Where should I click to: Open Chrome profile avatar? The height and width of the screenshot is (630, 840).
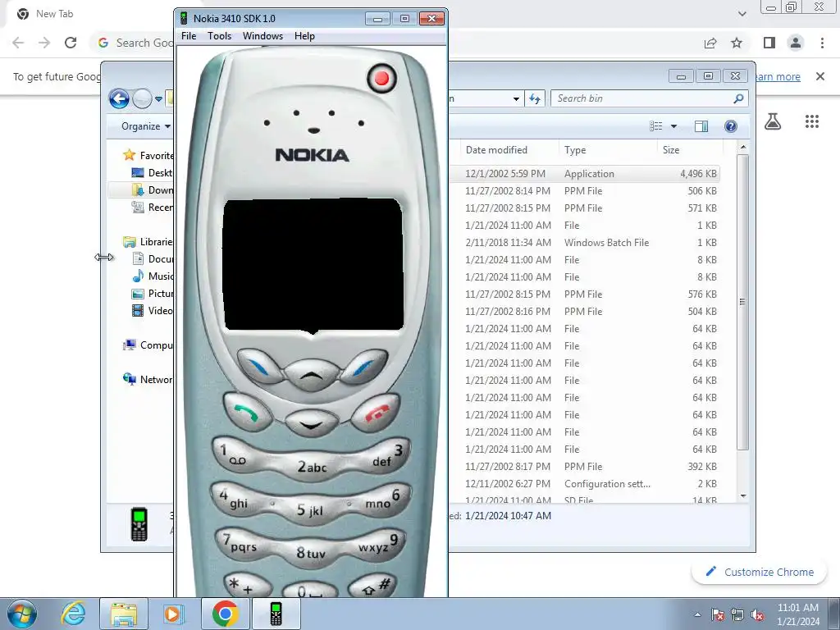796,43
